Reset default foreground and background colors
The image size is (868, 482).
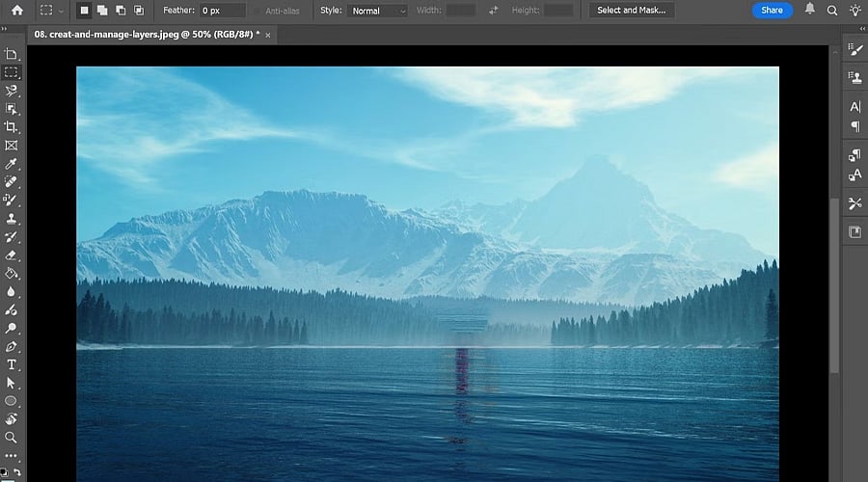(4, 472)
